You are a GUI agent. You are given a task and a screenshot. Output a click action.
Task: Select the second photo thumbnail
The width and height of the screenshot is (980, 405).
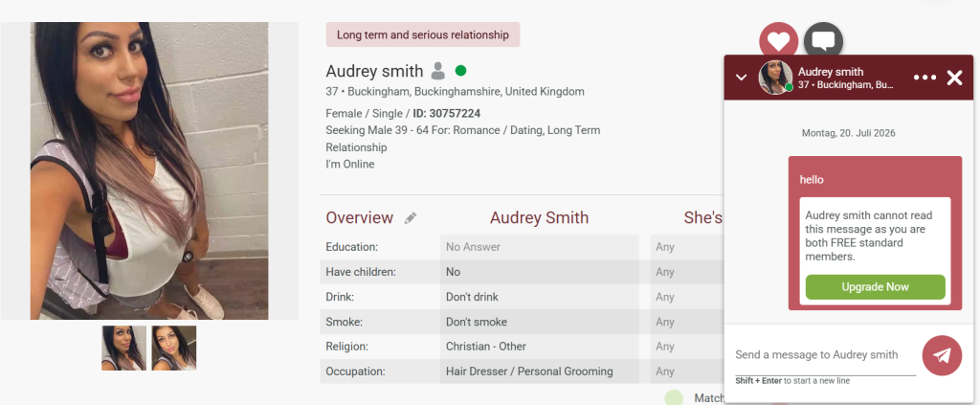coord(174,348)
